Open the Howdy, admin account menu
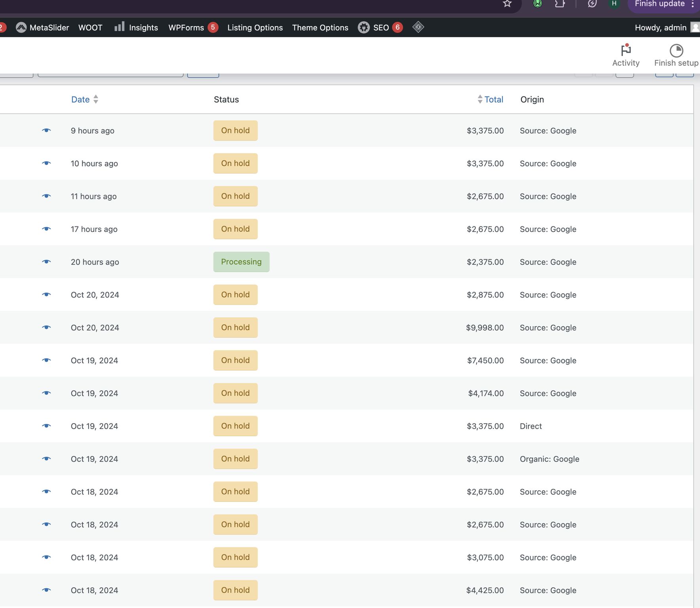The image size is (700, 608). point(660,27)
